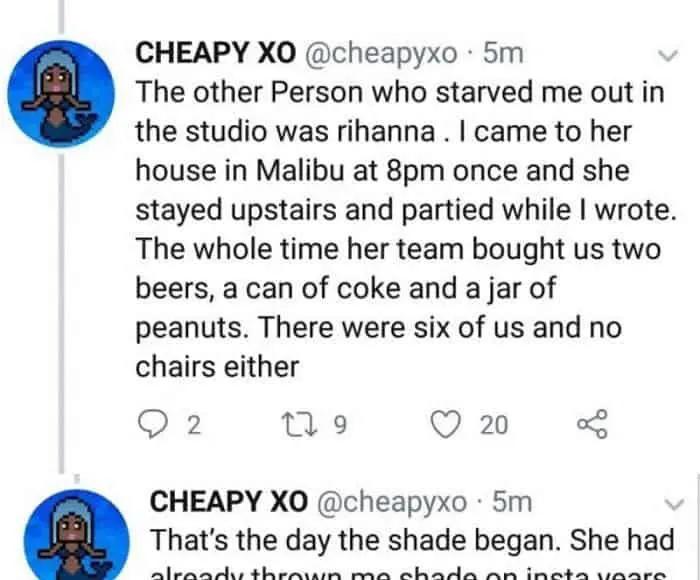Click the reply count showing 2

click(195, 426)
